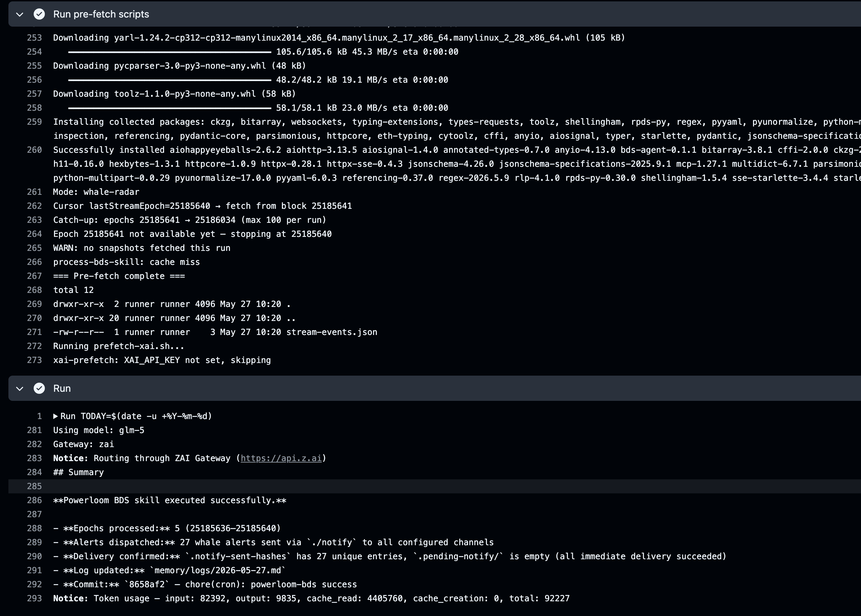Click 'Epochs processed: 5' summary line
Image resolution: width=861 pixels, height=616 pixels.
pyautogui.click(x=167, y=528)
